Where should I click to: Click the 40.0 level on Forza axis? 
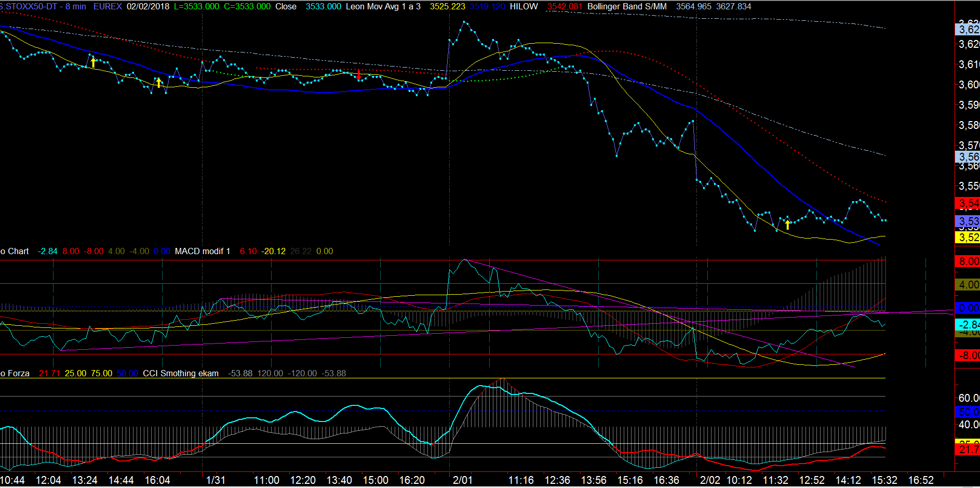[969, 425]
